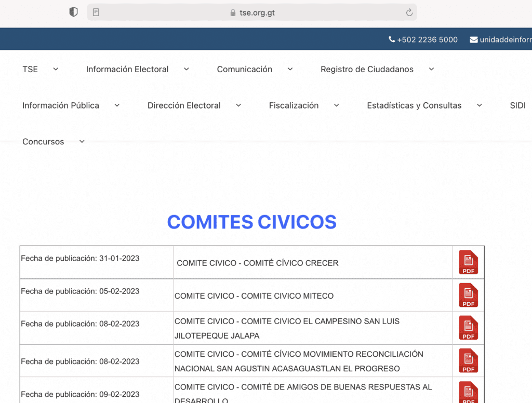Open the Dirección Electoral menu
The width and height of the screenshot is (532, 403).
184,105
